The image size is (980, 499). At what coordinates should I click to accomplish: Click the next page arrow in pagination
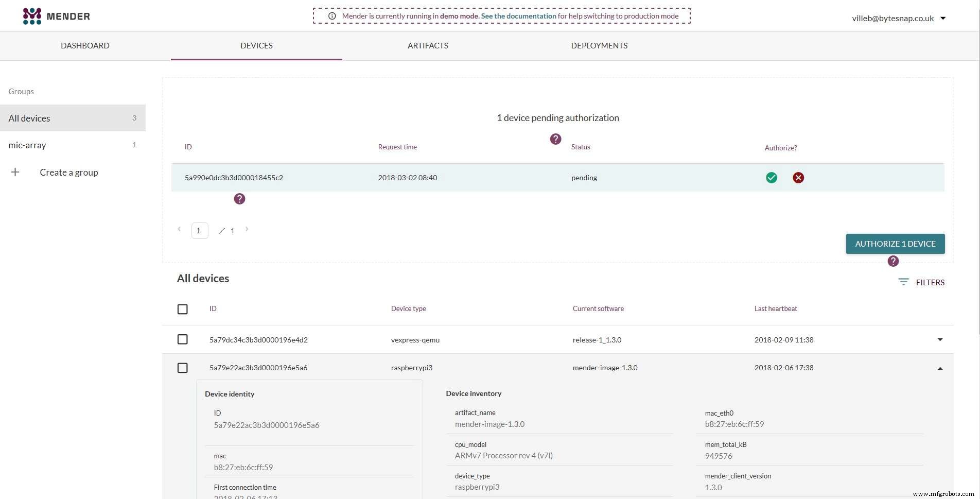[247, 229]
